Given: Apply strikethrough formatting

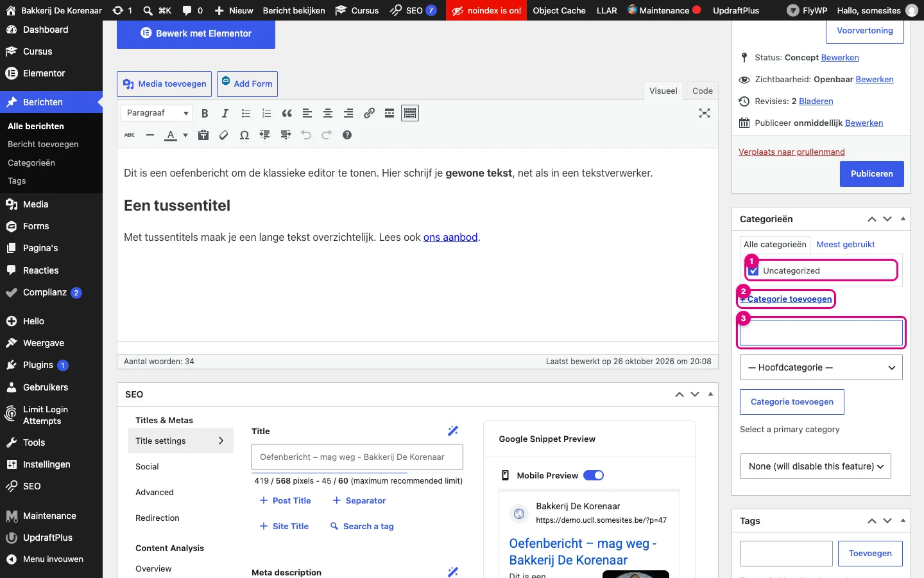Looking at the screenshot, I should point(130,135).
